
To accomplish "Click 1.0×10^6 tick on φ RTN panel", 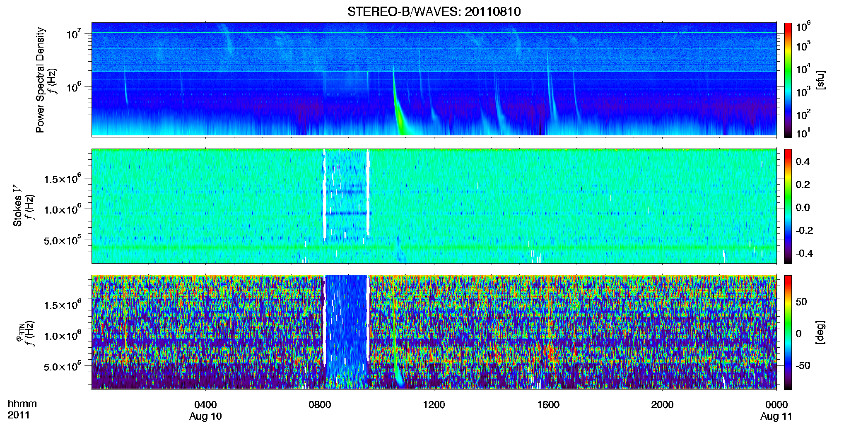I will 63,336.
